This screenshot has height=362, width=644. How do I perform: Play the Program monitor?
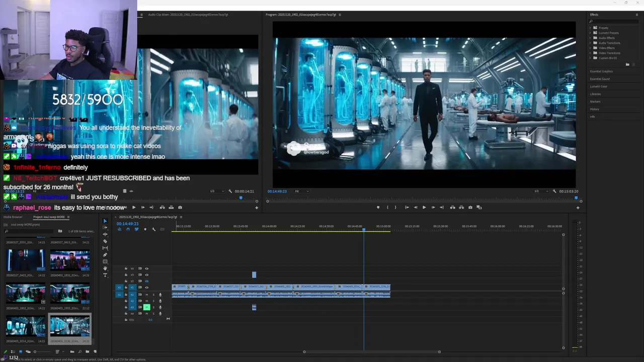click(x=424, y=207)
